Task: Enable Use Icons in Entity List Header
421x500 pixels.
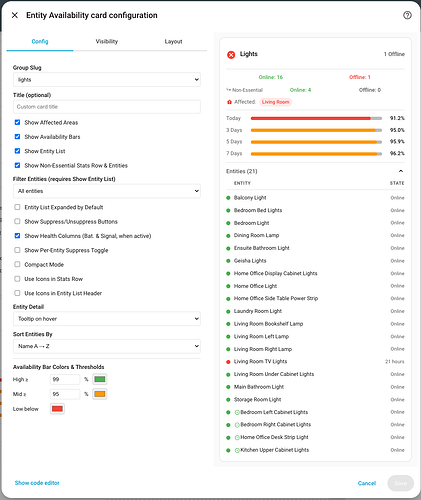Action: (17, 293)
